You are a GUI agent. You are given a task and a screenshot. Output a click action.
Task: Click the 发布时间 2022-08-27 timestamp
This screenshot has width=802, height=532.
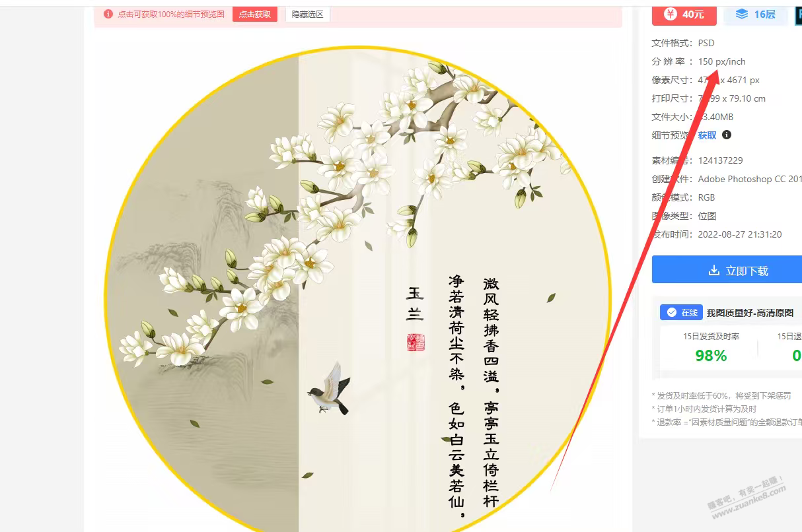click(740, 234)
